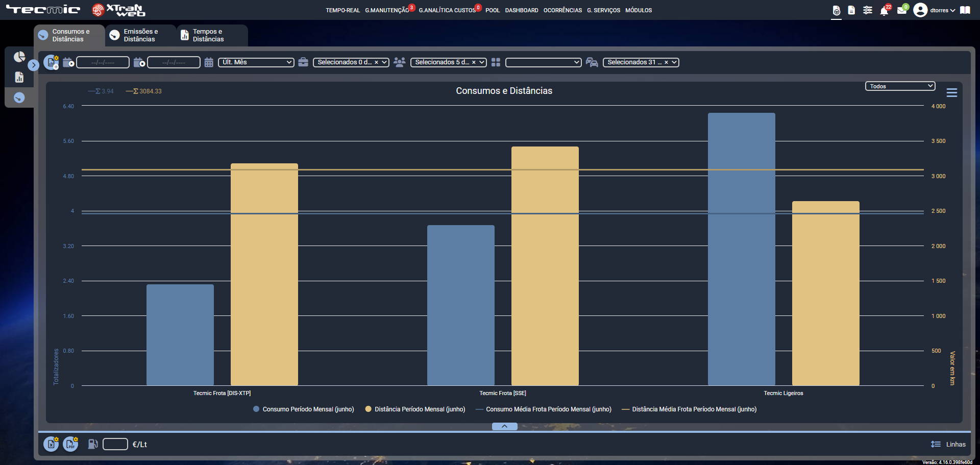Export report to PDF icon
Image resolution: width=980 pixels, height=465 pixels.
[71, 444]
